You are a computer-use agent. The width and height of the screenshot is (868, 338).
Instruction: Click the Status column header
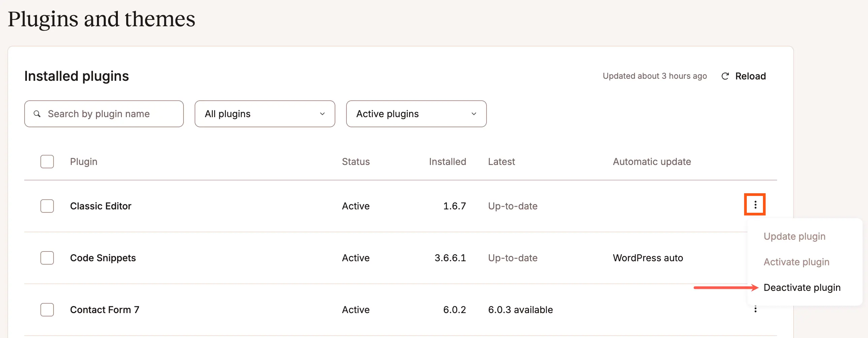coord(356,162)
